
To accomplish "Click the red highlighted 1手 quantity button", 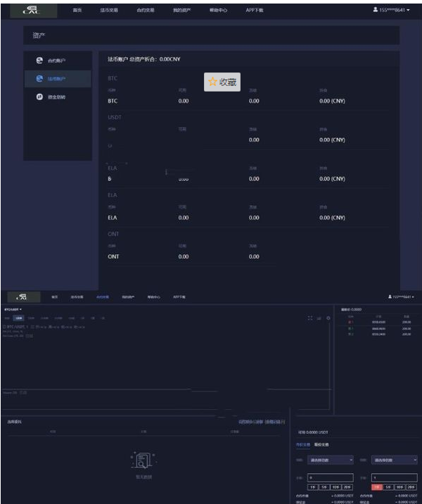I will [x=377, y=487].
